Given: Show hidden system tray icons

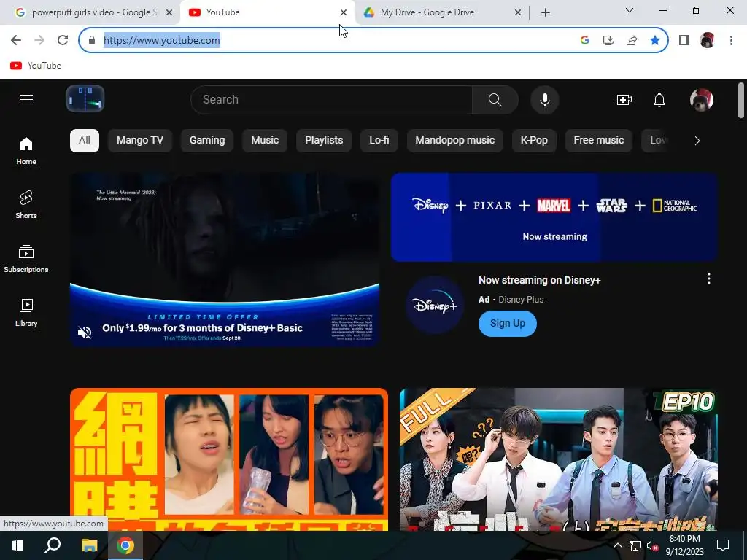Looking at the screenshot, I should pyautogui.click(x=617, y=545).
